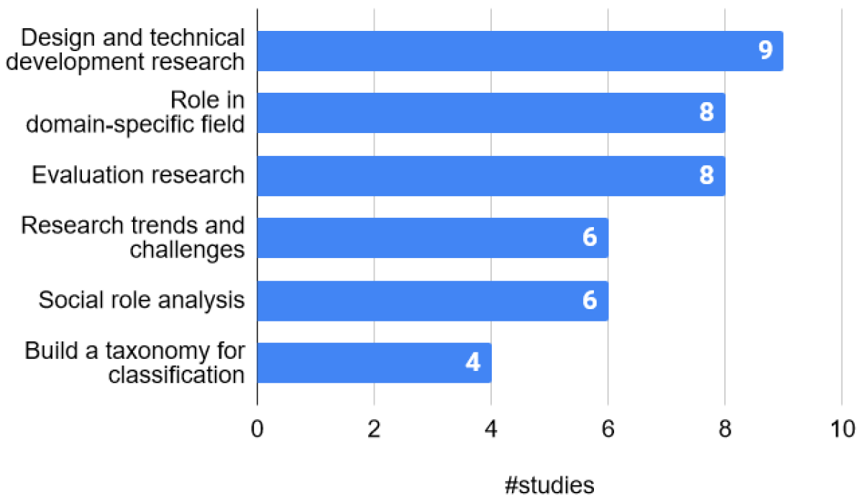Viewport: 860px width, 504px height.
Task: Click the "Design and technical development research" label
Action: [132, 50]
